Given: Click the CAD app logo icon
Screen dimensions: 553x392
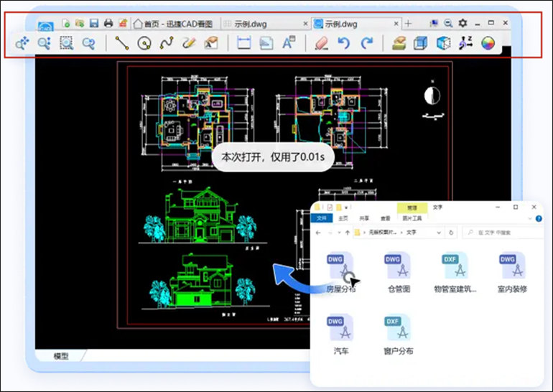Looking at the screenshot, I should [x=46, y=26].
